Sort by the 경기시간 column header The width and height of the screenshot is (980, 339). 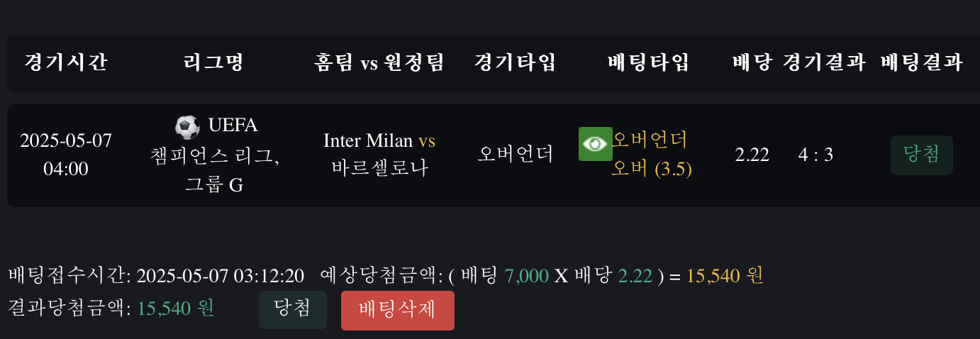coord(66,62)
